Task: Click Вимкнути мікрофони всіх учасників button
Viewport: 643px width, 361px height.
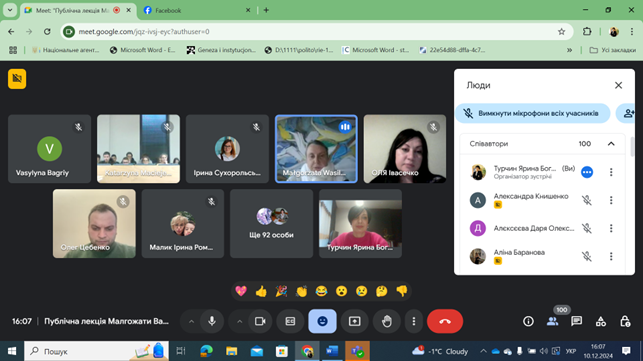Action: coord(533,113)
